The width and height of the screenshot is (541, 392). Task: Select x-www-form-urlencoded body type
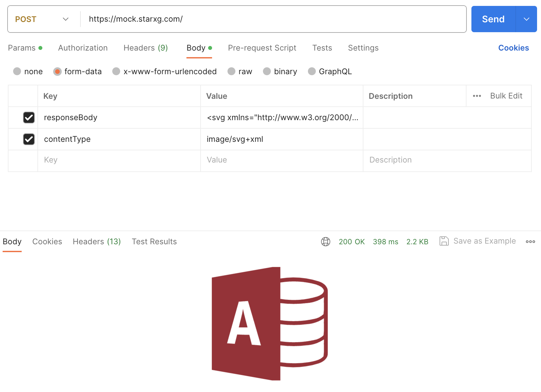coord(116,71)
